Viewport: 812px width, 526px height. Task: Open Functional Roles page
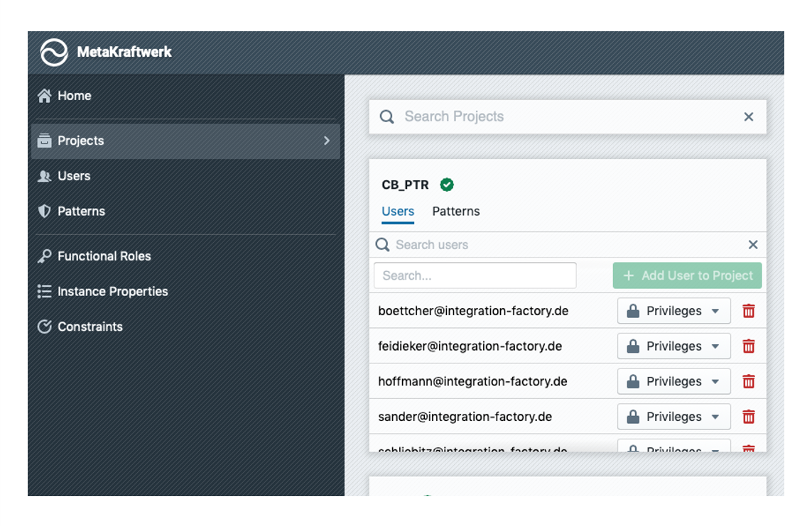click(104, 256)
